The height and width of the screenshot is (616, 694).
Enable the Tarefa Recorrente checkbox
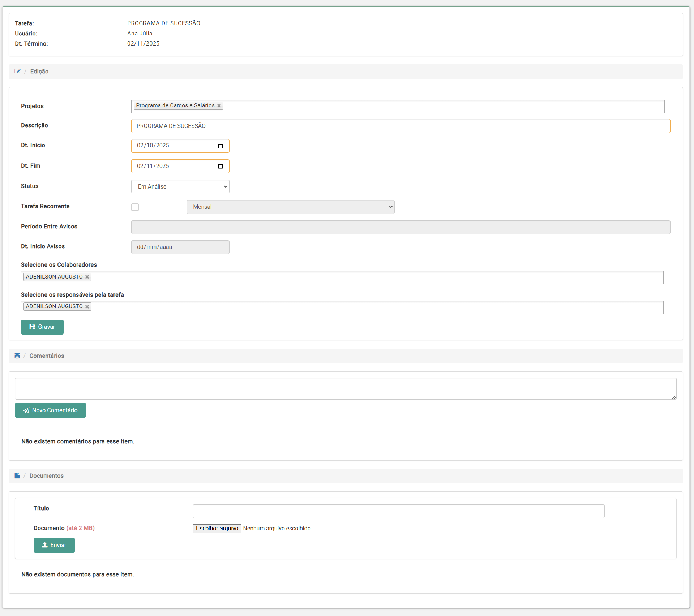tap(135, 207)
